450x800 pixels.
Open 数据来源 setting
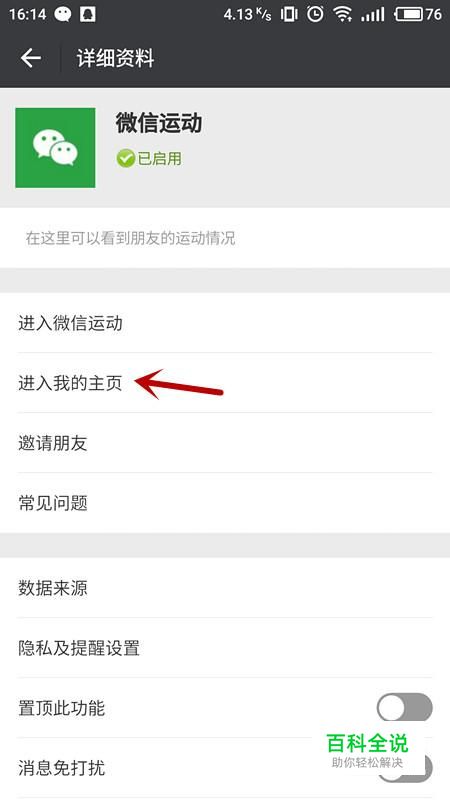point(225,588)
